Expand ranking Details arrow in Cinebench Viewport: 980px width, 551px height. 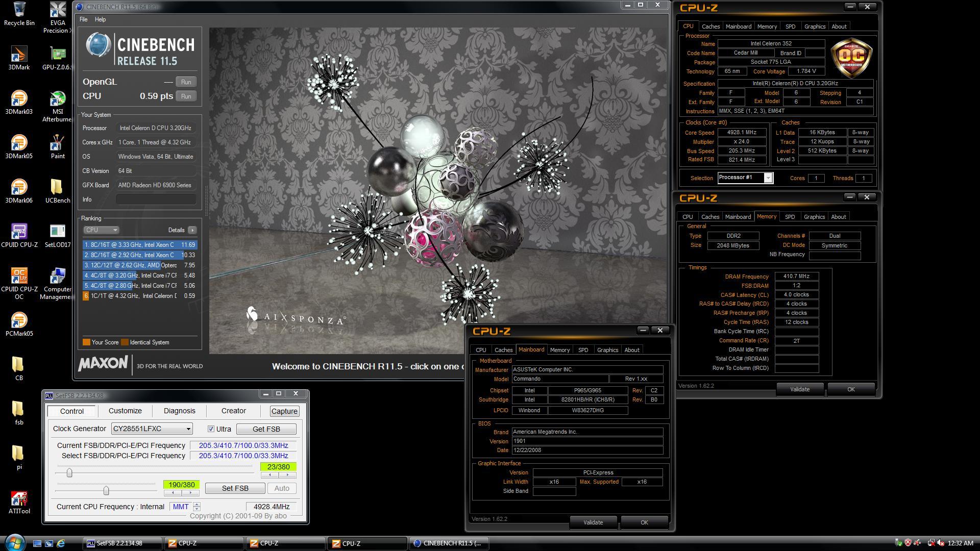[192, 230]
